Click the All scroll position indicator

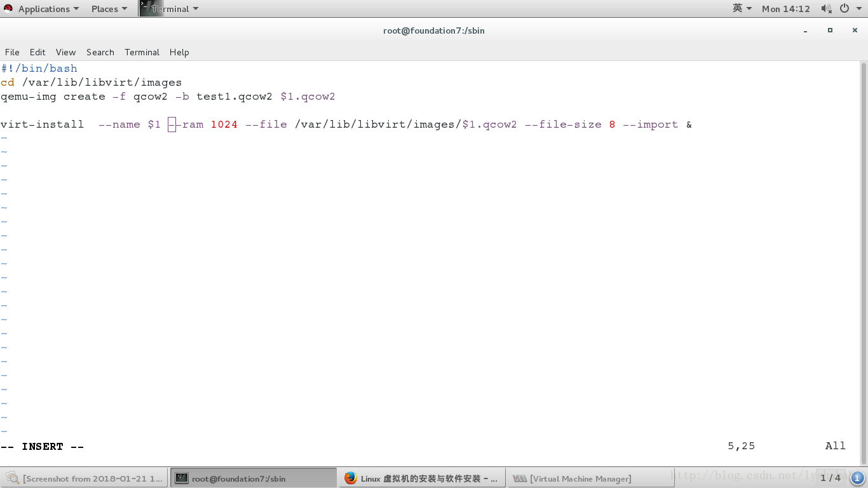click(x=836, y=446)
